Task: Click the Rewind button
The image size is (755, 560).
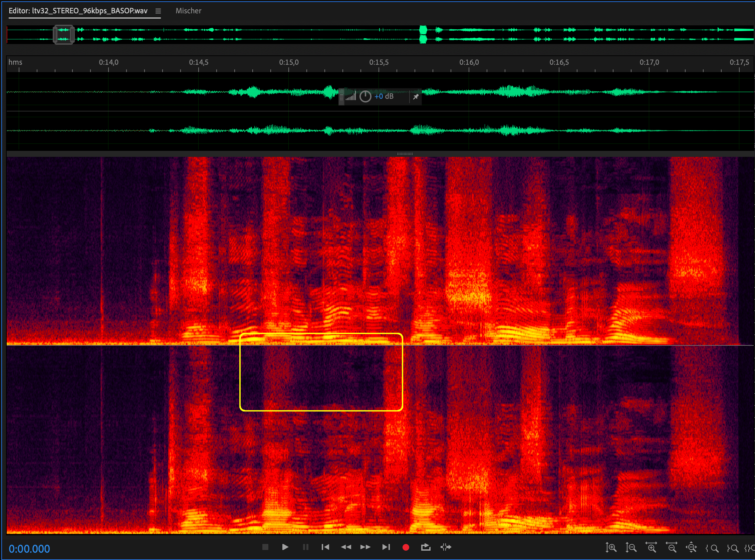Action: 346,547
